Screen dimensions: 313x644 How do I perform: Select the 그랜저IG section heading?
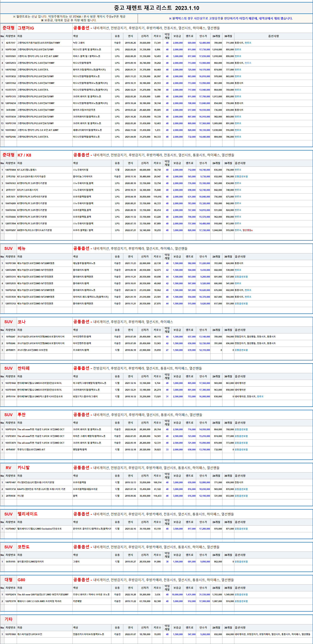click(26, 28)
